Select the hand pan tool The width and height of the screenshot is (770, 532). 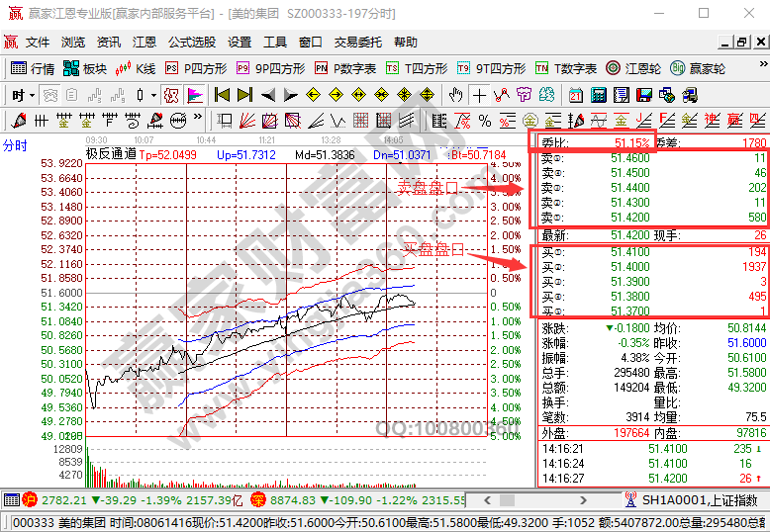454,95
